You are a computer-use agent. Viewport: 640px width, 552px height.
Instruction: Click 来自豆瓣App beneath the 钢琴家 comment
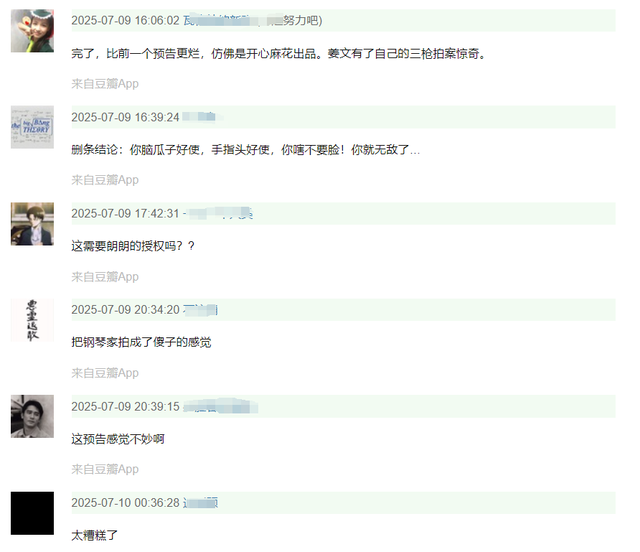point(105,373)
